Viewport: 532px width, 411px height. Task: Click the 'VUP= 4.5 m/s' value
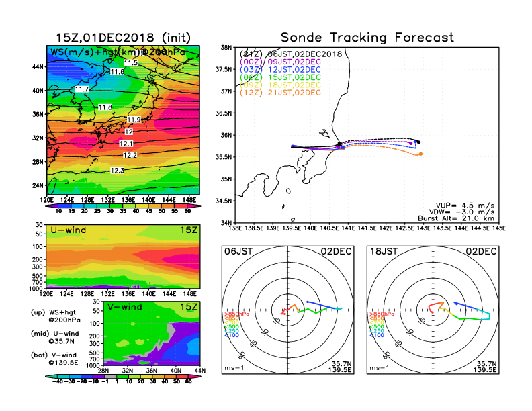[x=465, y=205]
